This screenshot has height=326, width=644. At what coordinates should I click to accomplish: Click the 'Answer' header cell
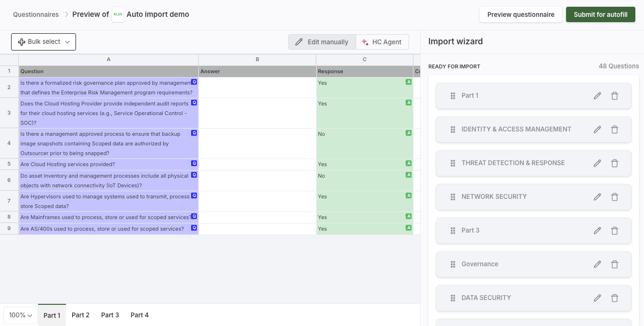(x=258, y=71)
